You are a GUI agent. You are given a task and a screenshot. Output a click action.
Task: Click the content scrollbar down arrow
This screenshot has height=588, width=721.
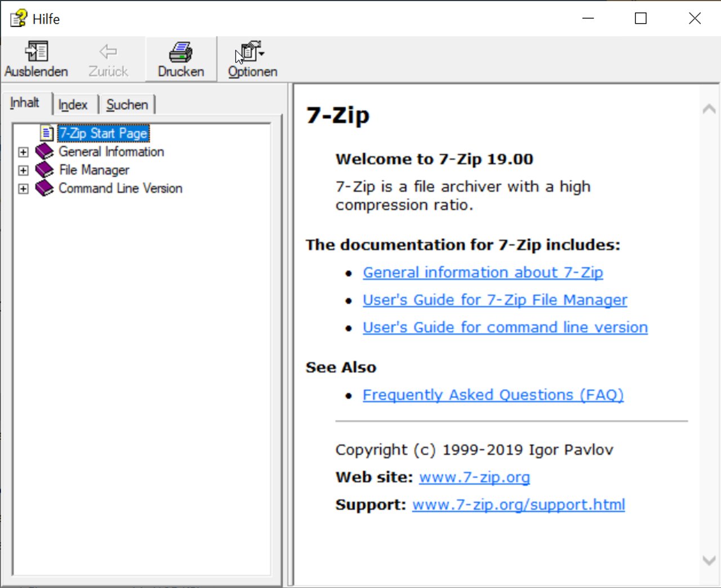tap(709, 560)
